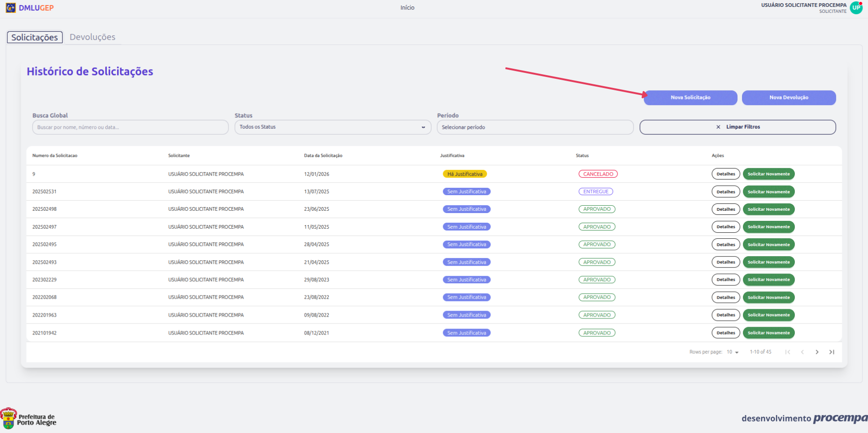Click Solicitar Novamente for request 9
The width and height of the screenshot is (868, 433).
pyautogui.click(x=768, y=174)
